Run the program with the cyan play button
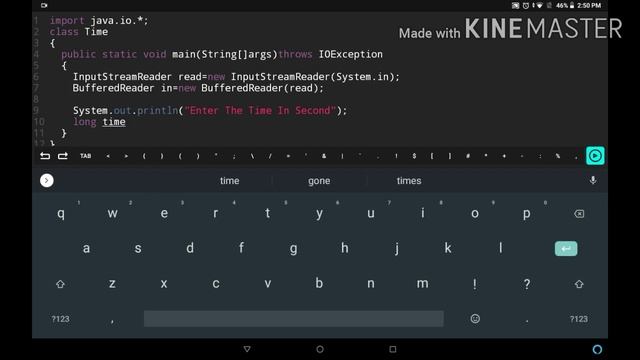 tap(595, 156)
